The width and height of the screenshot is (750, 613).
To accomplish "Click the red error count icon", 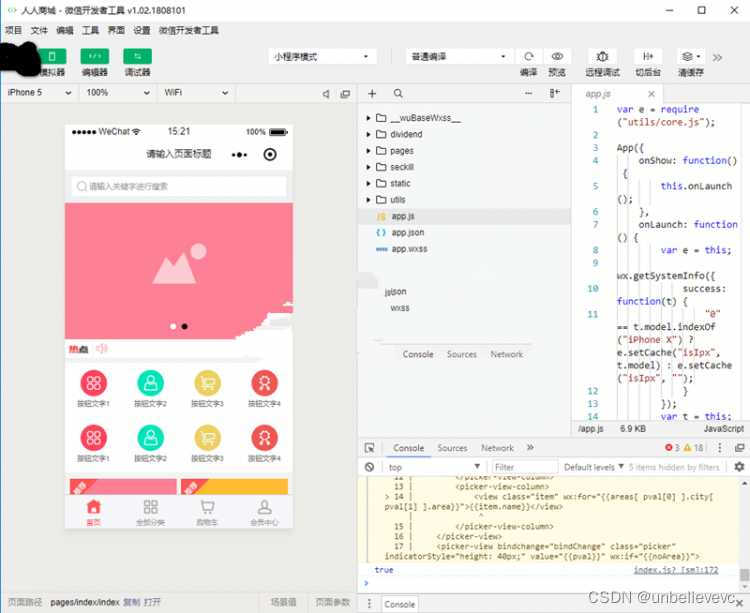I will point(669,448).
